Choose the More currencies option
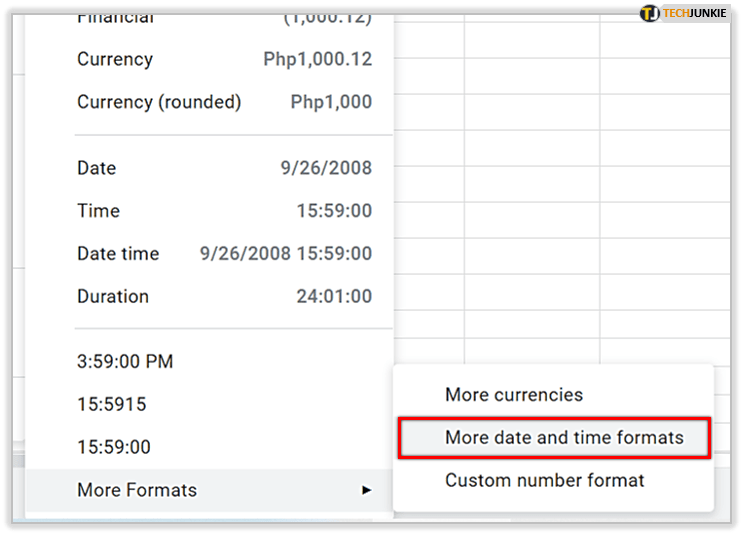 [513, 395]
